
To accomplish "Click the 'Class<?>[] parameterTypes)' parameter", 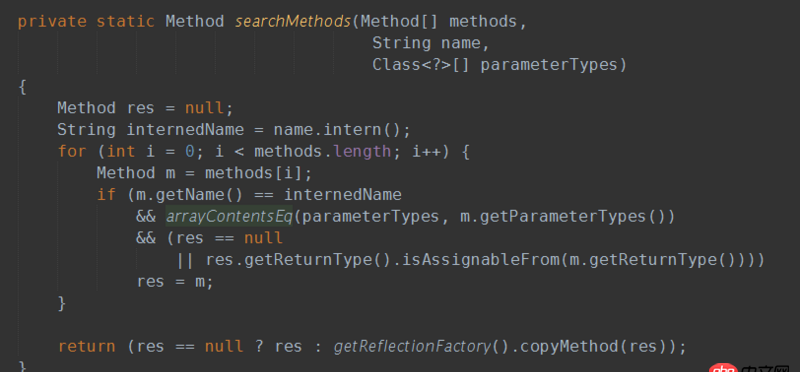I will click(499, 65).
